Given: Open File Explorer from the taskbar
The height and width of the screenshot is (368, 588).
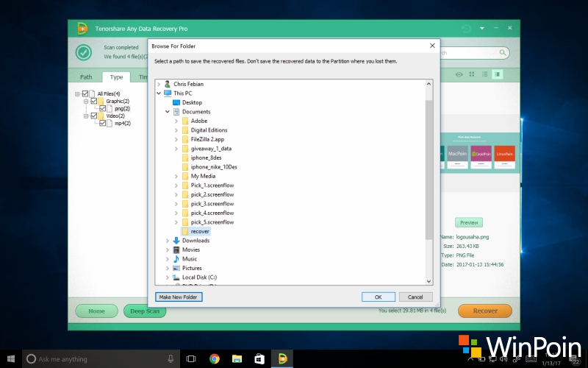Looking at the screenshot, I should (237, 359).
